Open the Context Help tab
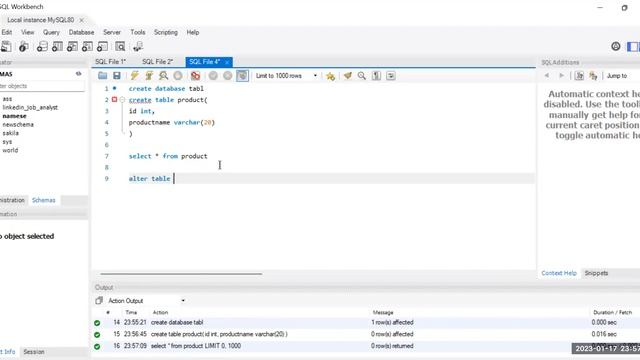This screenshot has width=640, height=360. point(559,273)
